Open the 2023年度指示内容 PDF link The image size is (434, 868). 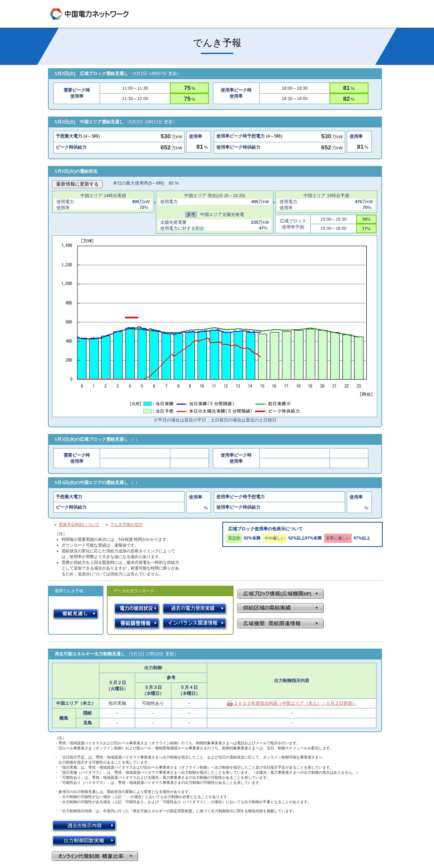[x=295, y=703]
